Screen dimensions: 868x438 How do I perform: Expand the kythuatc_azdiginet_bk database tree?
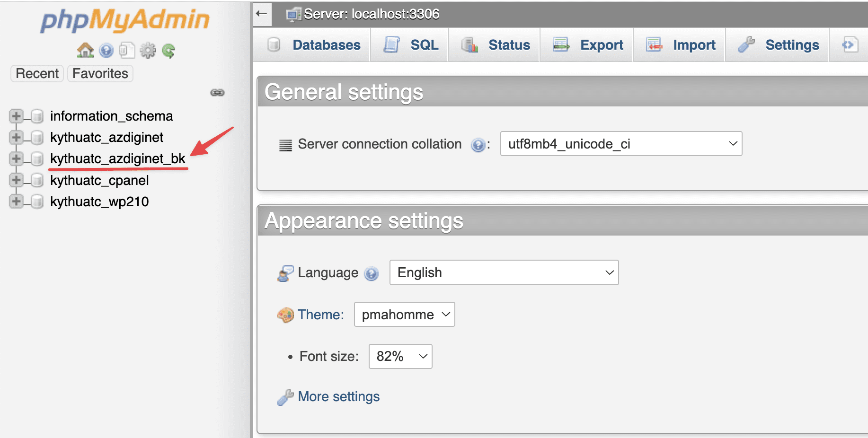click(16, 158)
